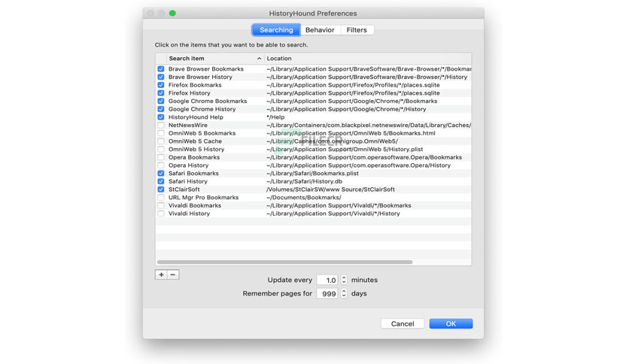
Task: Click the green zoom window button
Action: point(172,14)
